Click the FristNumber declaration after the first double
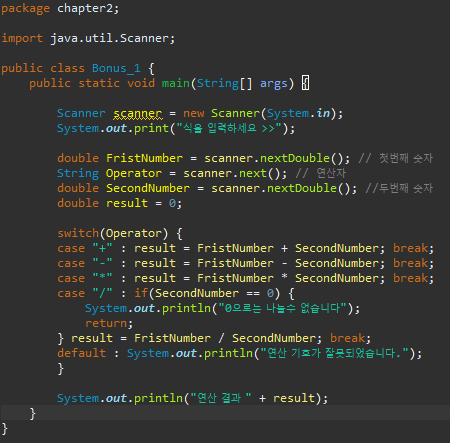The height and width of the screenshot is (443, 450). [144, 158]
